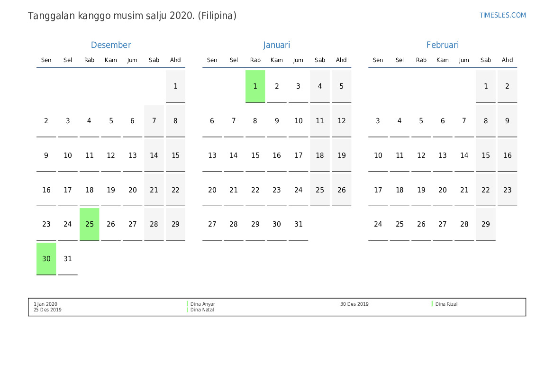Screen dimensions: 554x392
Task: Select the Januari month title
Action: point(277,45)
